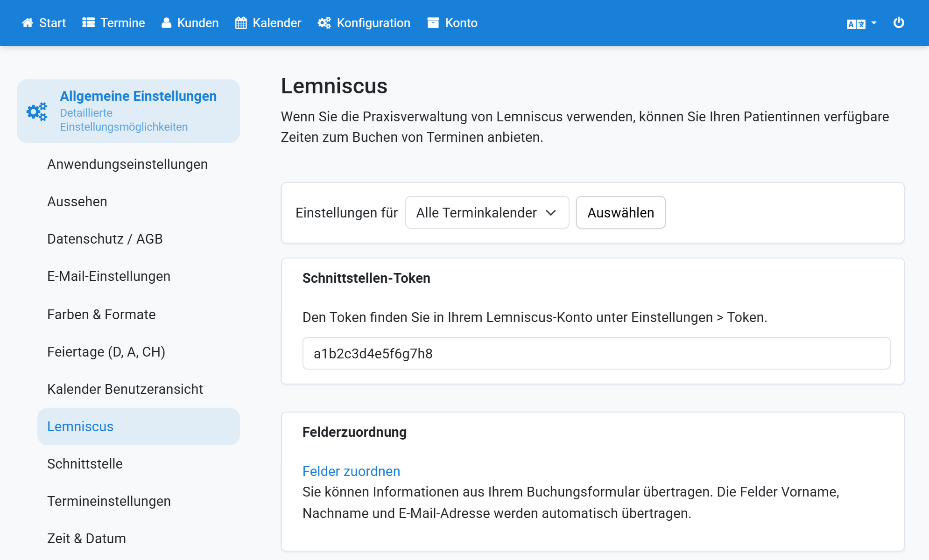Click the Detaillierte Einstellungsmöglichkeiten subtitle

click(124, 120)
